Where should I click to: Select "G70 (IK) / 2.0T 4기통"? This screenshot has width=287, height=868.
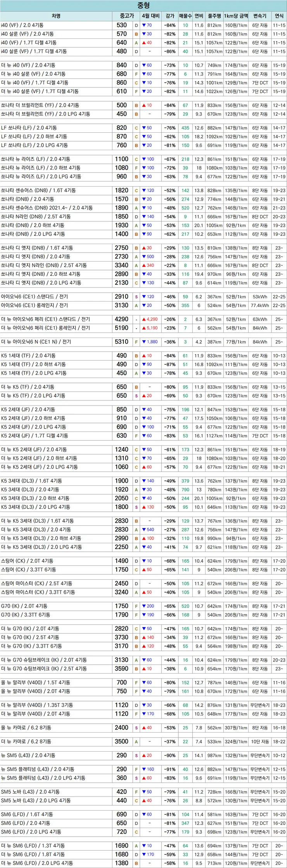tap(24, 606)
